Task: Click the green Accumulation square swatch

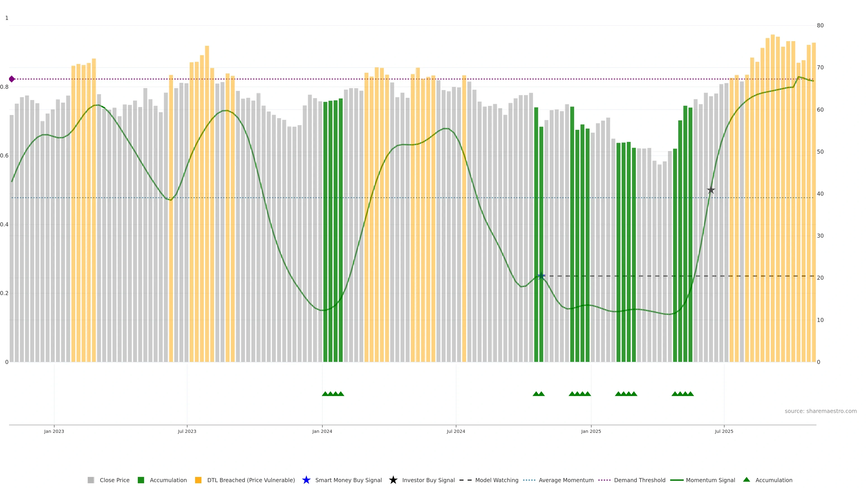Action: 141,480
